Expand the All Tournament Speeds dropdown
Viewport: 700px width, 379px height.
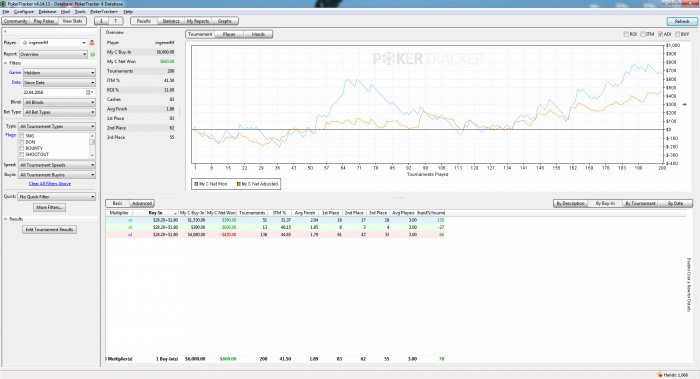coord(57,165)
